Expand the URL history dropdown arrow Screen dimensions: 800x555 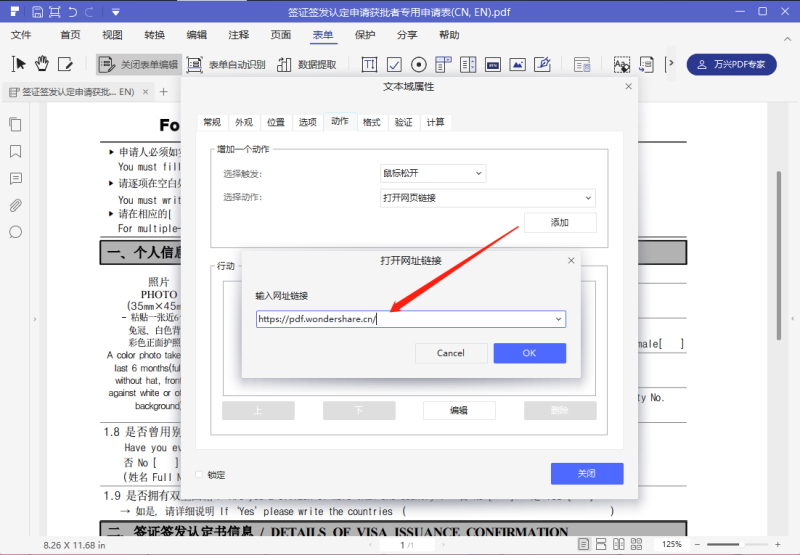558,319
